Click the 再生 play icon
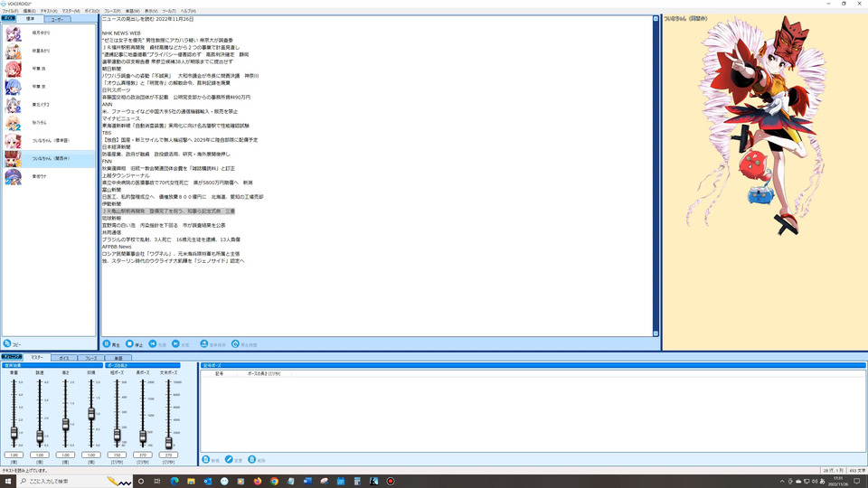Image resolution: width=868 pixels, height=488 pixels. 107,343
